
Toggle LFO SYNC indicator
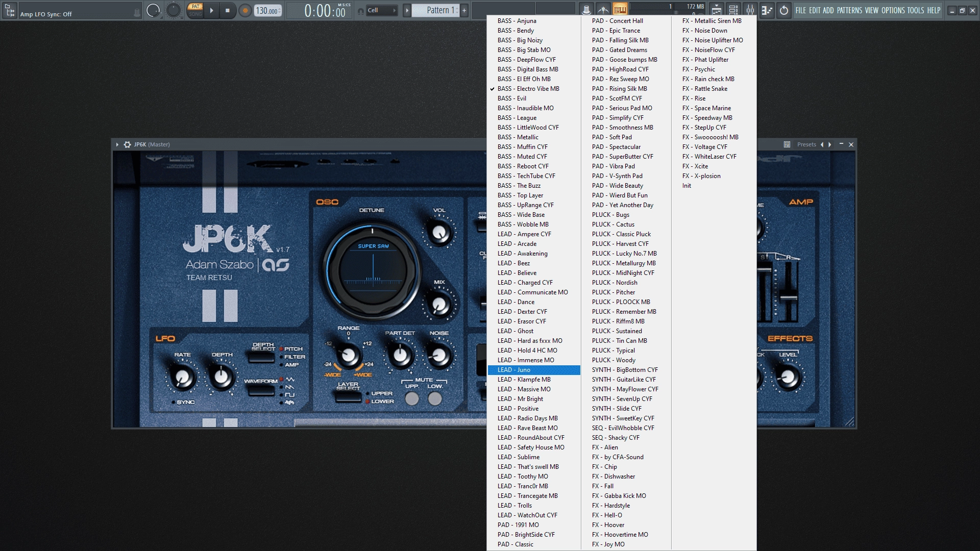pos(174,402)
